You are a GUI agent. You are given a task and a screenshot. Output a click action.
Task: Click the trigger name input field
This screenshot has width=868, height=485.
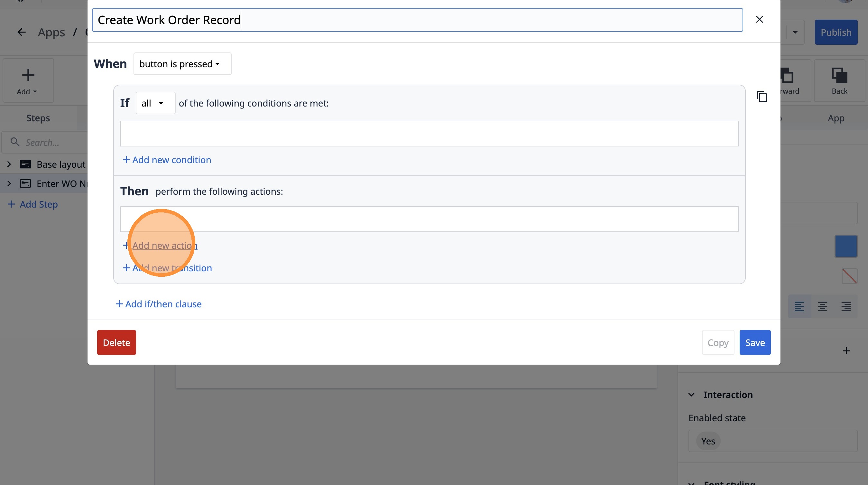coord(417,20)
